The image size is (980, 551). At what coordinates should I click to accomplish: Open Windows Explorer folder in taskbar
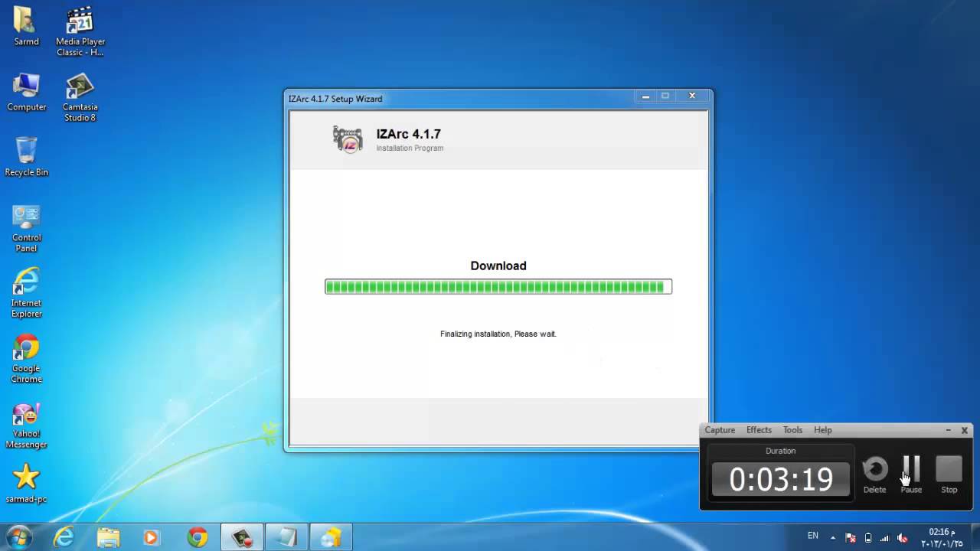tap(108, 537)
